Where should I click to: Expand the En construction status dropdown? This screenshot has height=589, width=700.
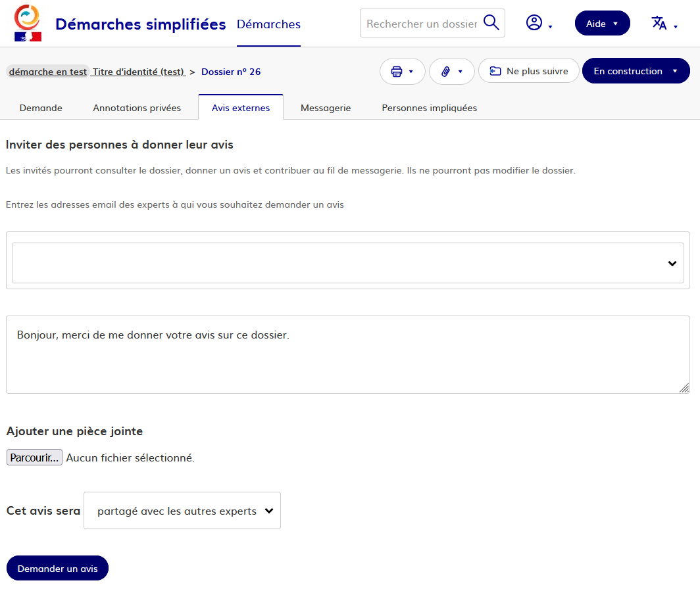click(636, 71)
